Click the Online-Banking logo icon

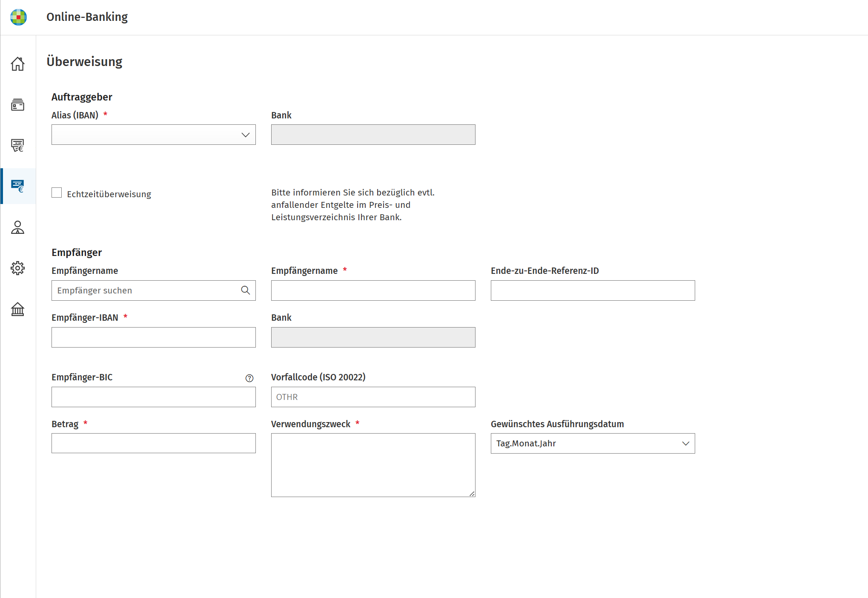(18, 17)
